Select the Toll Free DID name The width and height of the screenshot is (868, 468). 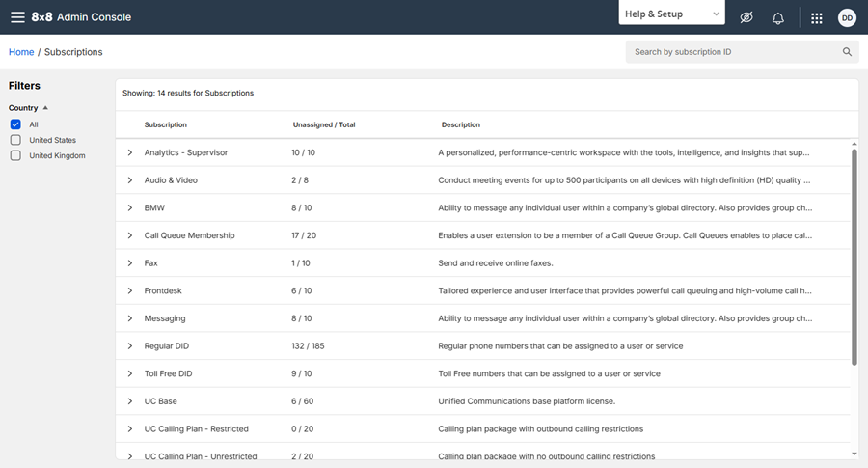(x=168, y=373)
